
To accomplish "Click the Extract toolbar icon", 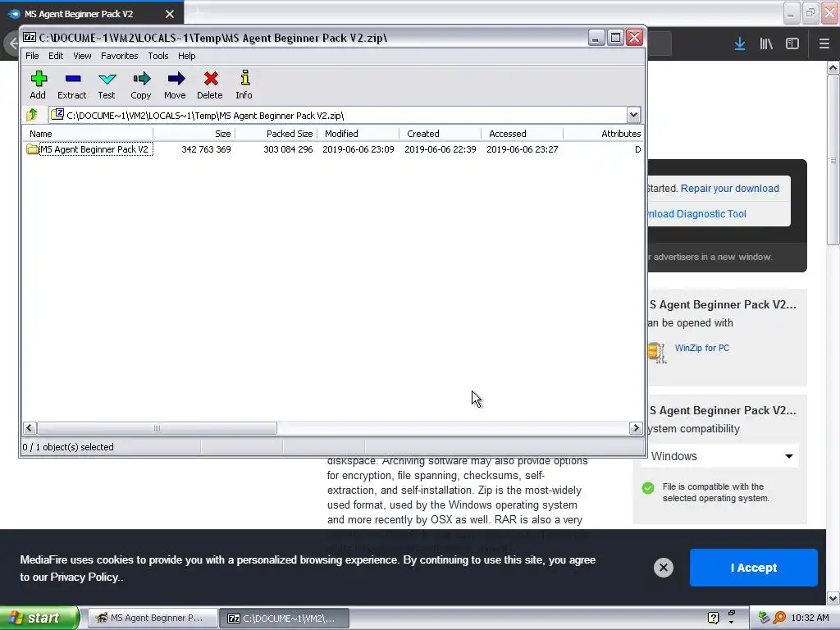I will (72, 79).
